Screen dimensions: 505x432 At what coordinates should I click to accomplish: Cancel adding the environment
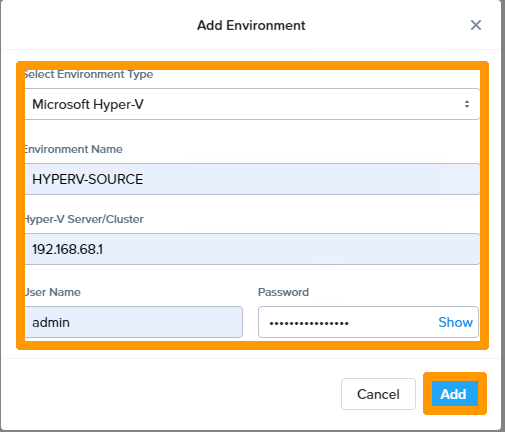(378, 394)
